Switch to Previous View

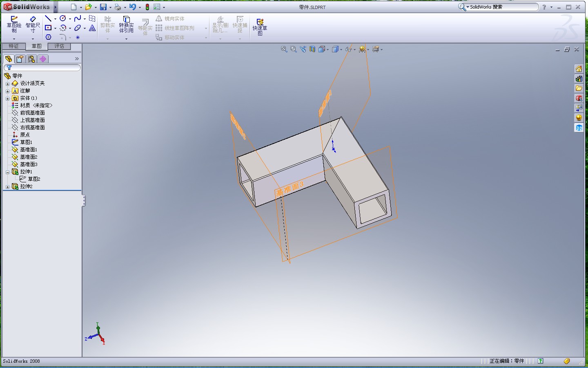click(303, 49)
